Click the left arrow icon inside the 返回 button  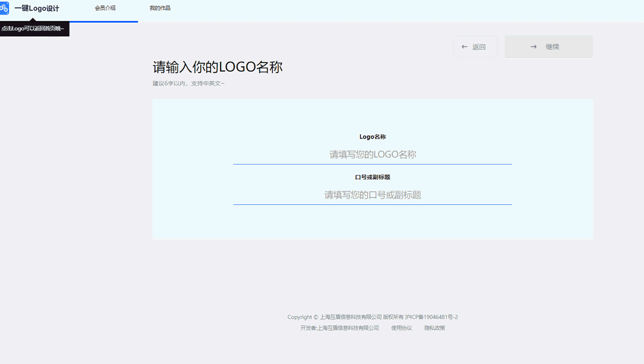click(x=464, y=47)
